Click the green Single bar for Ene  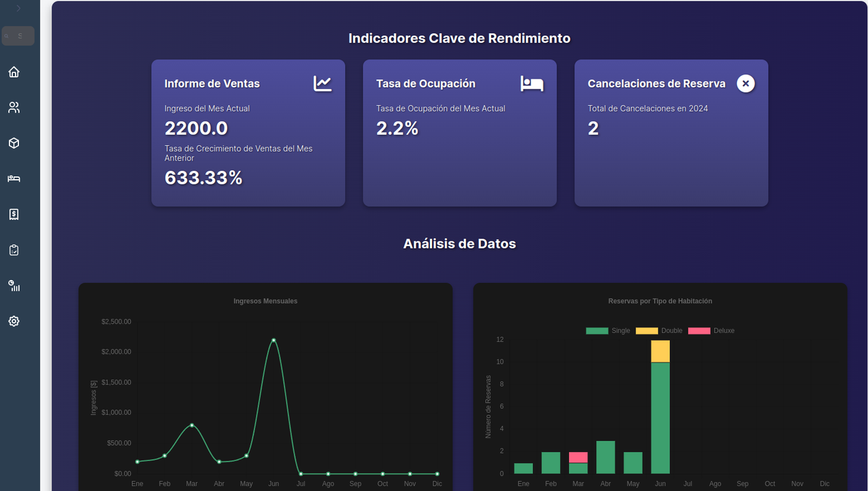pyautogui.click(x=524, y=468)
